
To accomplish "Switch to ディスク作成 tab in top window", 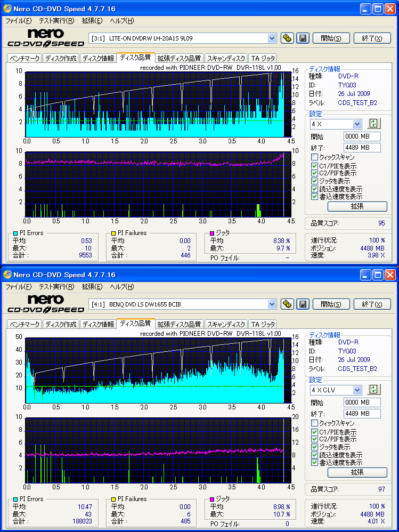I will coord(61,58).
